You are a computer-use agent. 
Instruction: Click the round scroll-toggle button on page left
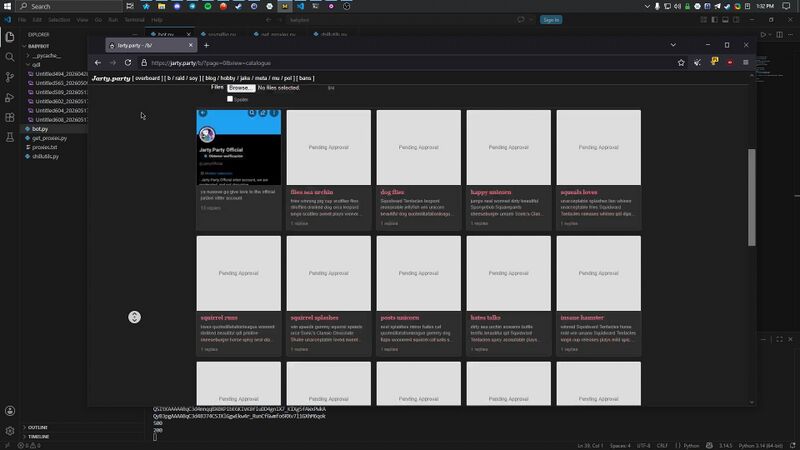pos(134,317)
